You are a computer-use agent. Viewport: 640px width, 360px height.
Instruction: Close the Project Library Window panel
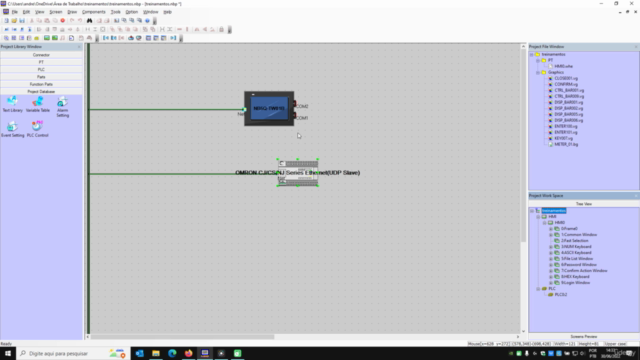[x=79, y=47]
